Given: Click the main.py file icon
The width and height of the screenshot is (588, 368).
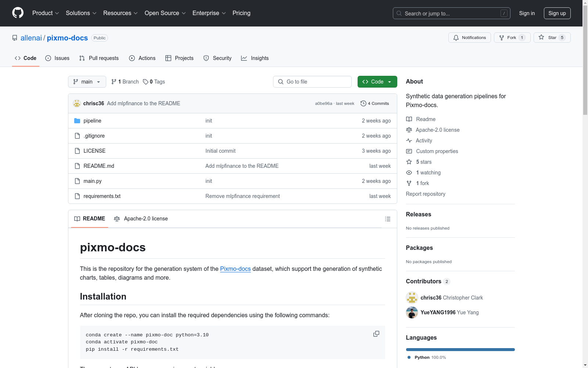Looking at the screenshot, I should pos(77,181).
